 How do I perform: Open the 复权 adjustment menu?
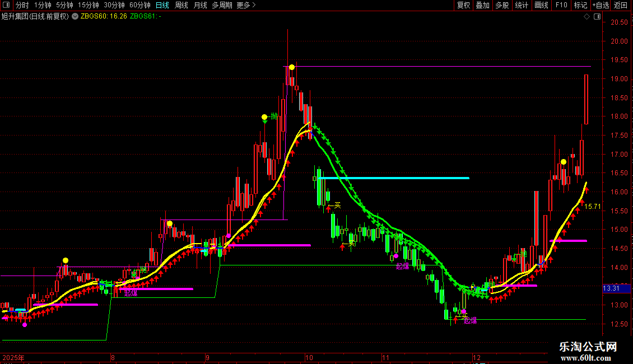coord(463,5)
